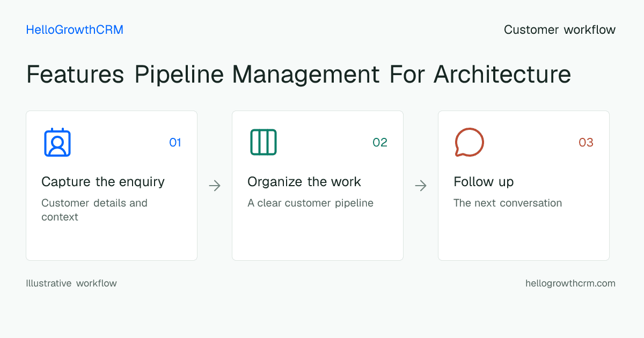Click the step number 01
644x338 pixels.
click(175, 142)
